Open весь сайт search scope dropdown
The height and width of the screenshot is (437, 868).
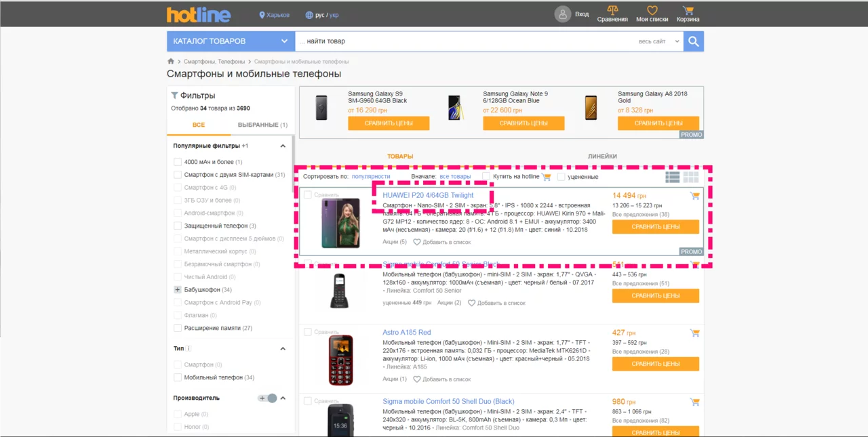point(658,41)
